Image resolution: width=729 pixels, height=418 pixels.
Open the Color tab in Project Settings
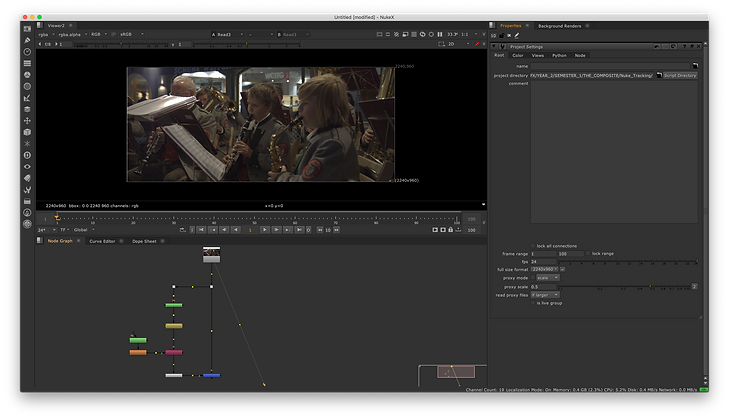(x=518, y=55)
